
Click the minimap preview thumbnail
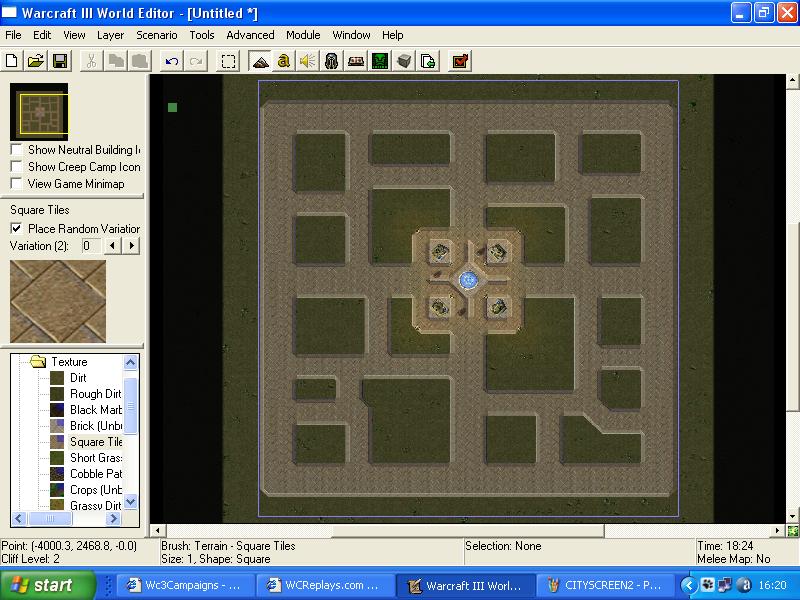tap(39, 112)
